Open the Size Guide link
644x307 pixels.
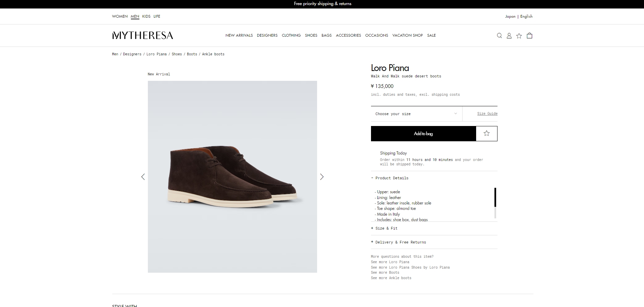click(487, 113)
